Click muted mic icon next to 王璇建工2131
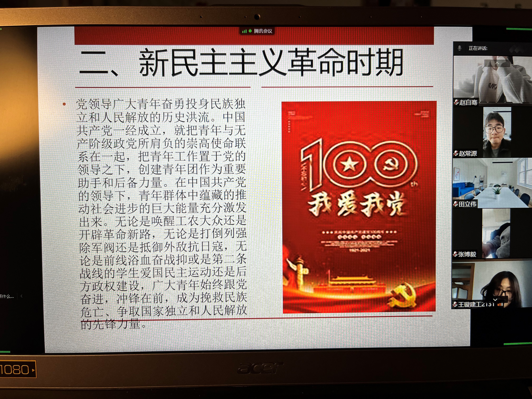532x399 pixels. 455,304
